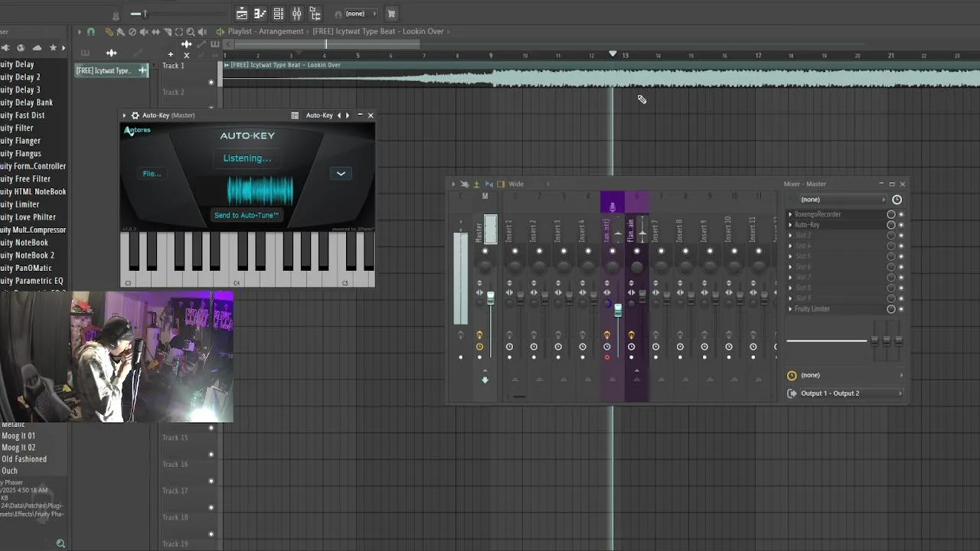Screen dimensions: 980x551
Task: Select Moog It 02 preset in browser
Action: click(18, 448)
